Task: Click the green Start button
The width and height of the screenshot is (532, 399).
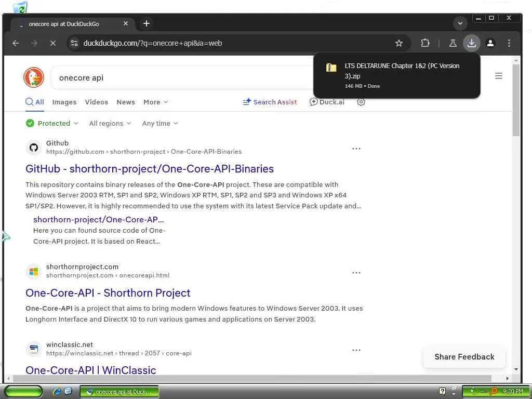Action: (23, 392)
